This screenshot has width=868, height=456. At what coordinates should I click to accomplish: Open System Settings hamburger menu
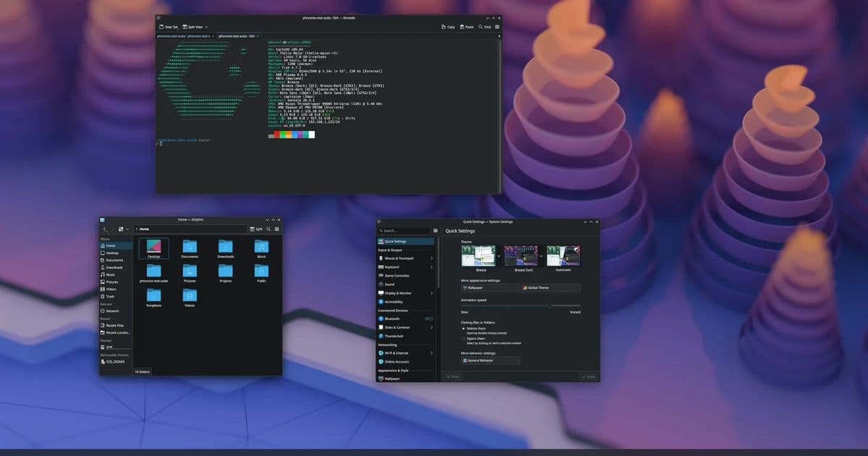tap(435, 230)
